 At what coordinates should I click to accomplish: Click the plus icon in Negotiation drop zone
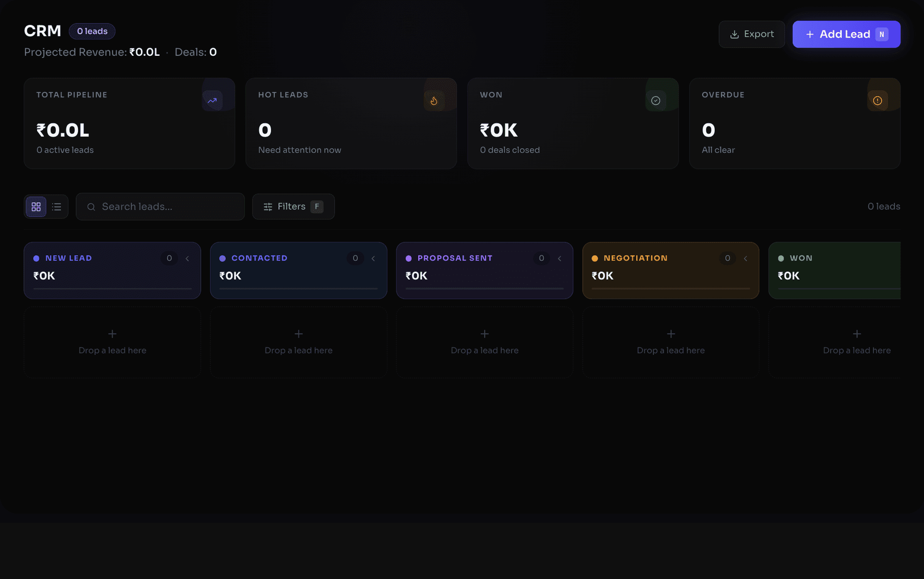[x=671, y=334]
